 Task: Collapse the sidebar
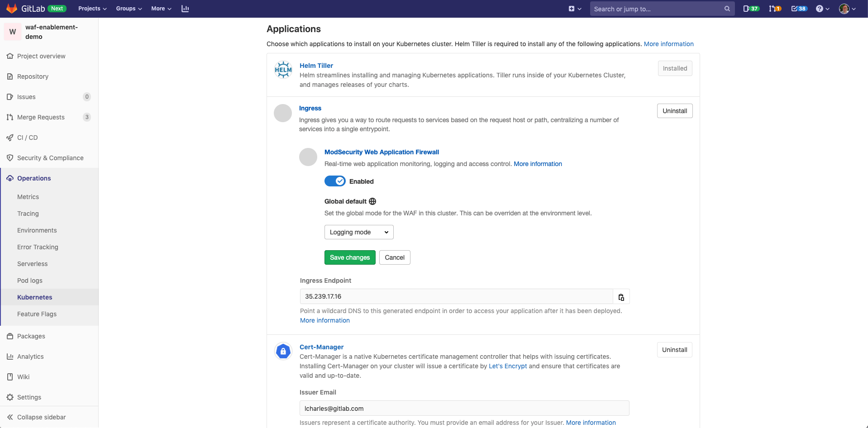click(41, 417)
